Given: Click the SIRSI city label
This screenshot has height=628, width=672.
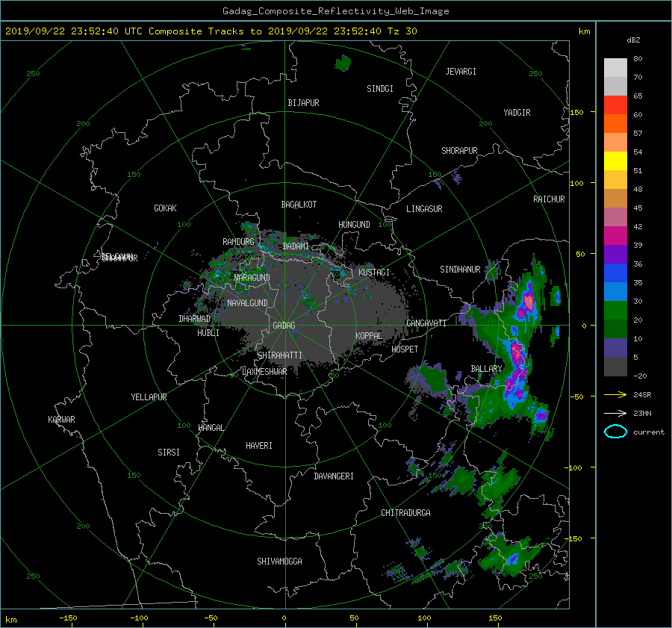Looking at the screenshot, I should pos(169,453).
